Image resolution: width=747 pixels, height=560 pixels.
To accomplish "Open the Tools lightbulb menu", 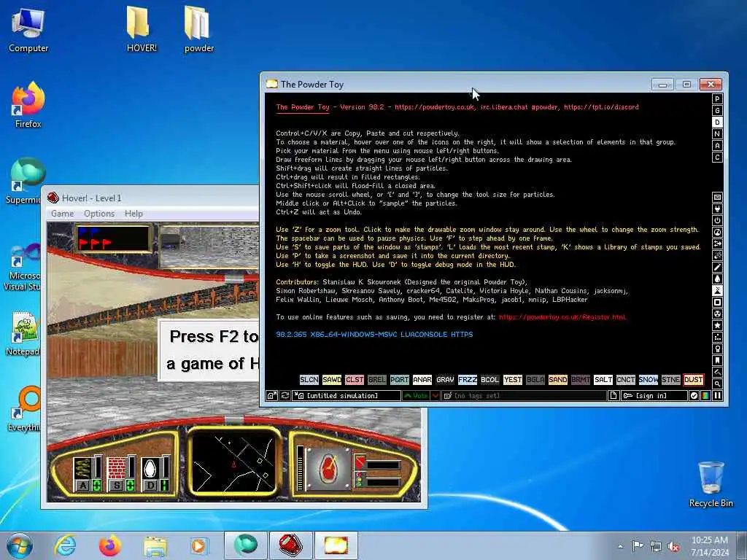I will point(717,349).
